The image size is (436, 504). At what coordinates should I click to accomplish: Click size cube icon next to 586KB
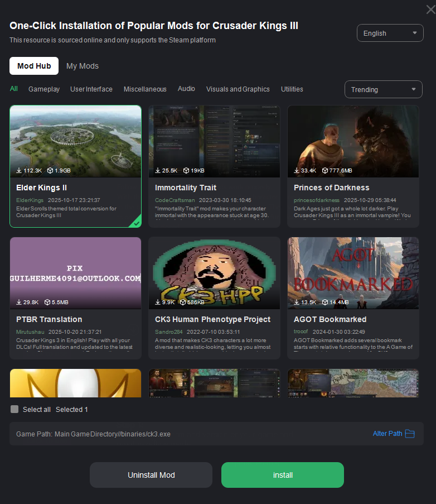(x=183, y=302)
